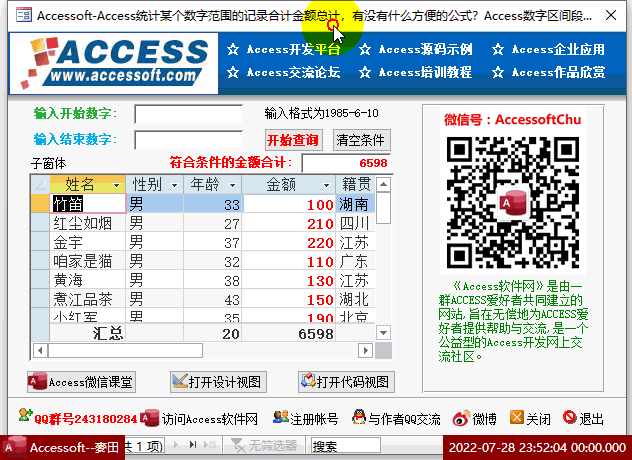This screenshot has width=632, height=460.
Task: Open the 金额 column filter dropdown
Action: (326, 185)
